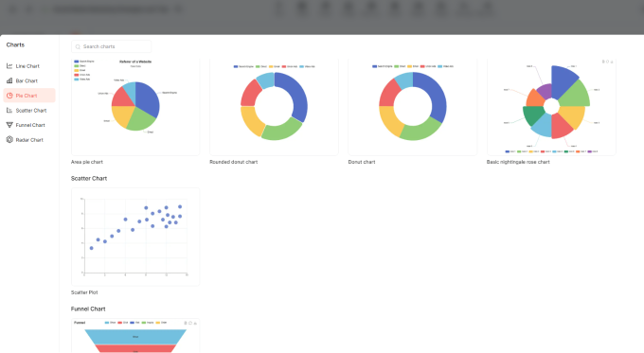Image resolution: width=644 pixels, height=353 pixels.
Task: Click orange legend swatch in nightingale chart
Action: [578, 151]
